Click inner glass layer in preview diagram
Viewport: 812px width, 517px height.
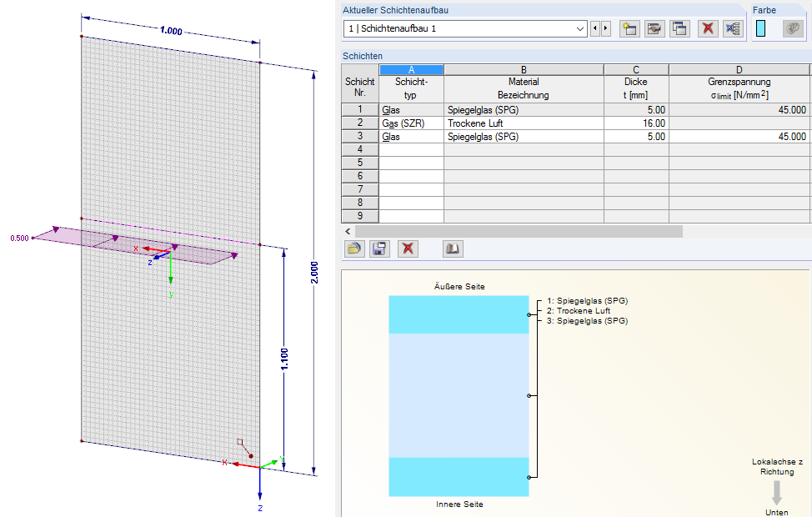[x=459, y=477]
